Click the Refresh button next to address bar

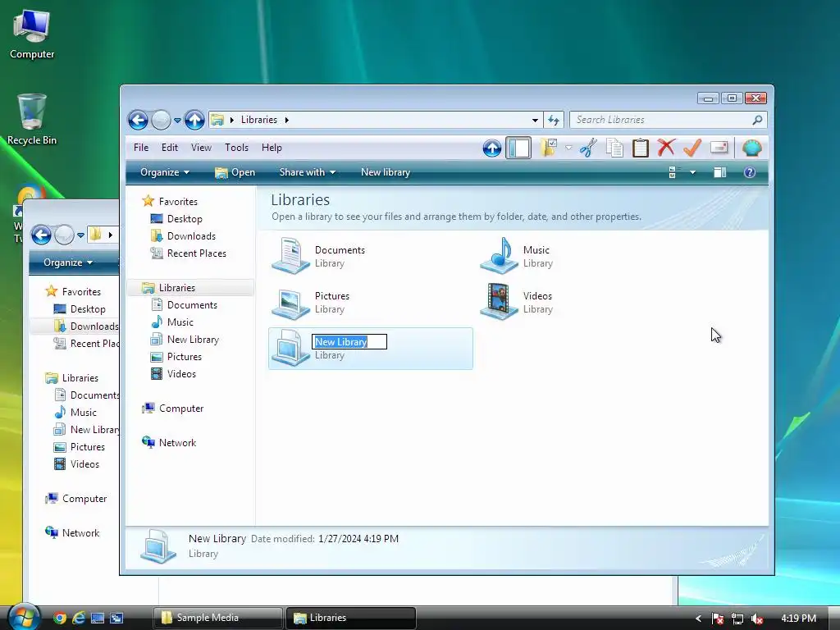click(554, 120)
